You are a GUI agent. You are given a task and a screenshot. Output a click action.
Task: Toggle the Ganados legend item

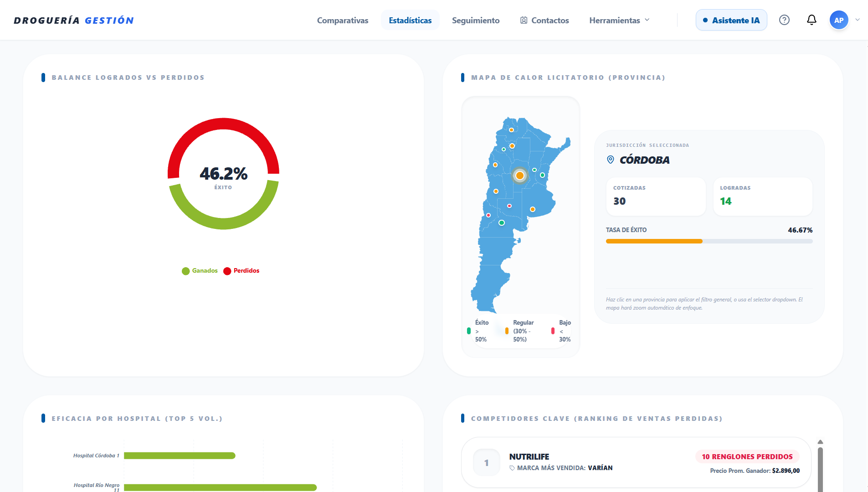200,271
